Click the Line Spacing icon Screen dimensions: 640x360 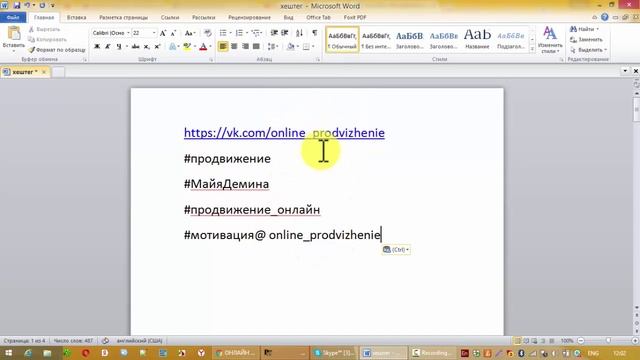(x=271, y=47)
